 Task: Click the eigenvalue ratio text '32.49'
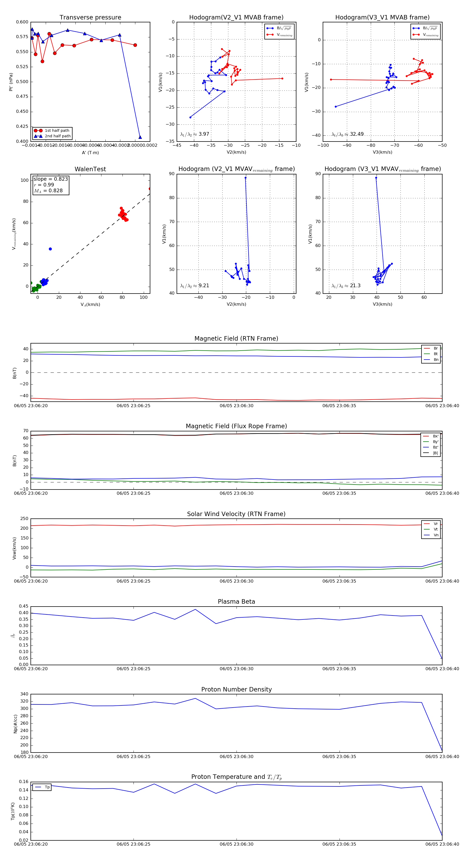357,134
